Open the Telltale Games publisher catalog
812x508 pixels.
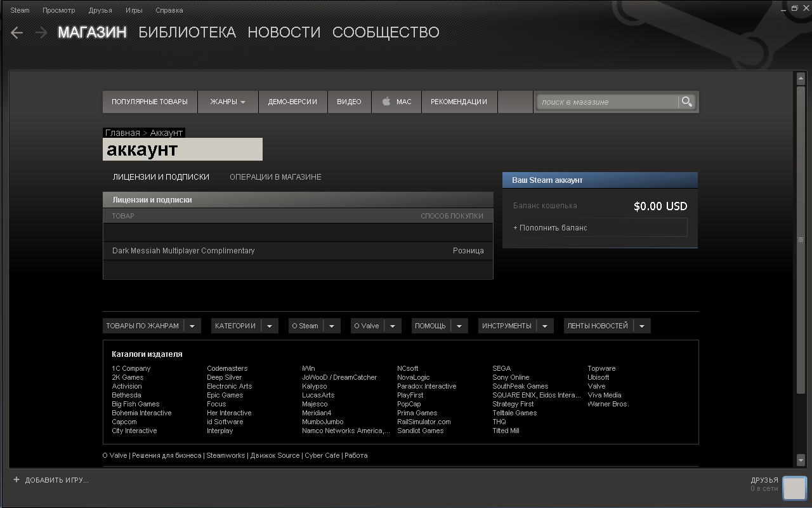click(x=514, y=413)
